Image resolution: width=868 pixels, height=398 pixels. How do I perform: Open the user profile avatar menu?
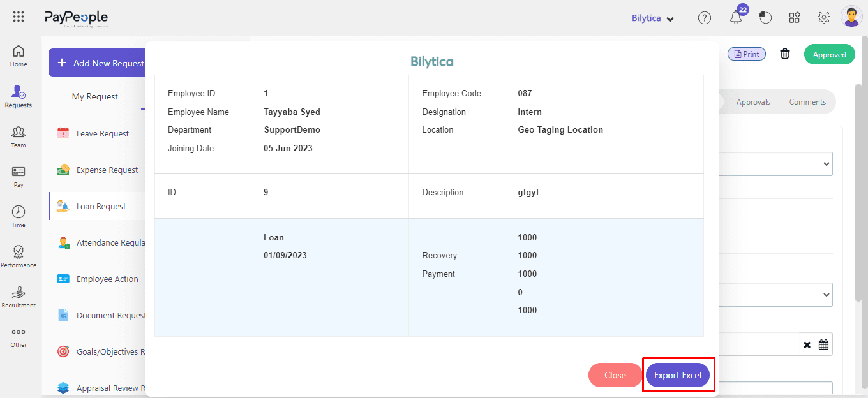click(851, 17)
